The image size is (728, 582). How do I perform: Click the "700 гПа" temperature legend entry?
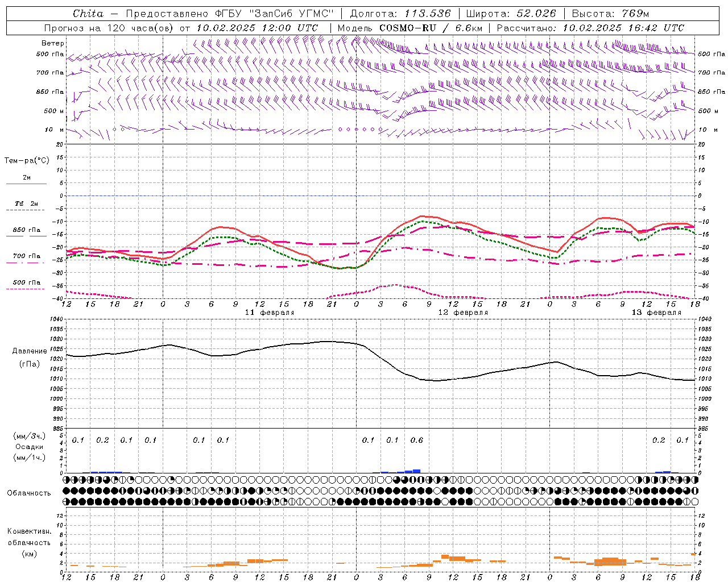click(x=27, y=256)
